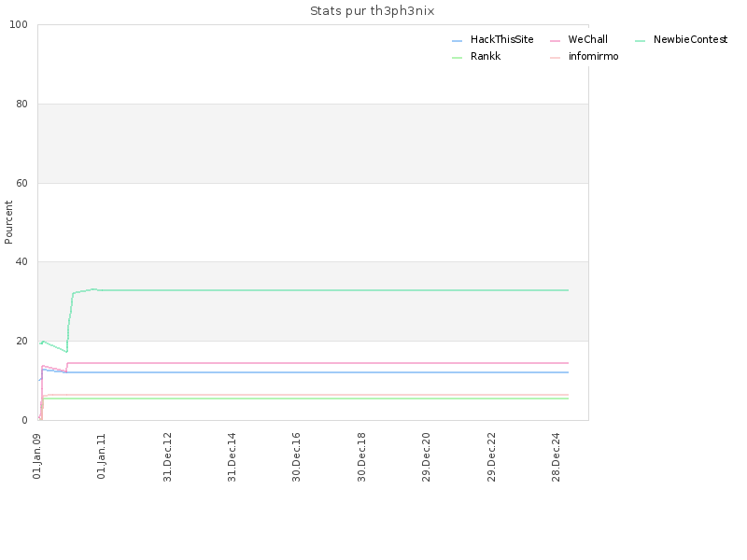
Task: Select the NewbieContest legend label
Action: pyautogui.click(x=690, y=39)
